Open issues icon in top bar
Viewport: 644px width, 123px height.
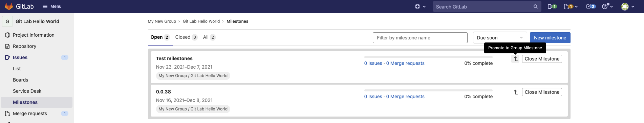click(x=552, y=6)
